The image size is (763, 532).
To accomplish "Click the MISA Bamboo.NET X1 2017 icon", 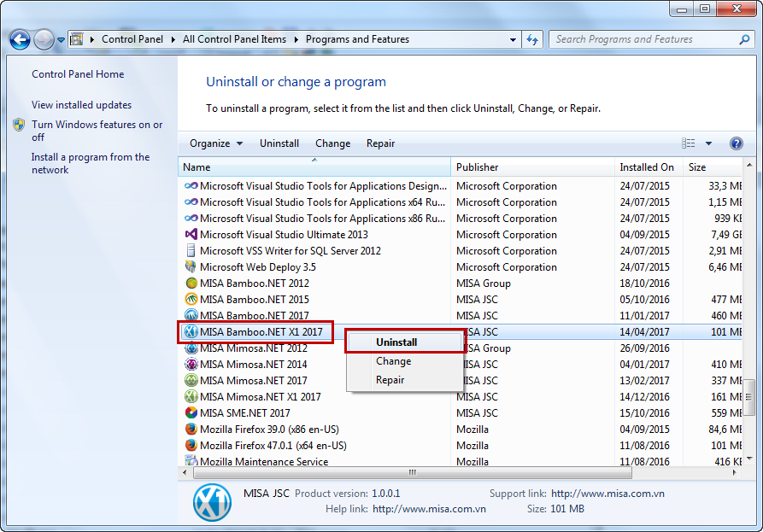I will (x=191, y=331).
